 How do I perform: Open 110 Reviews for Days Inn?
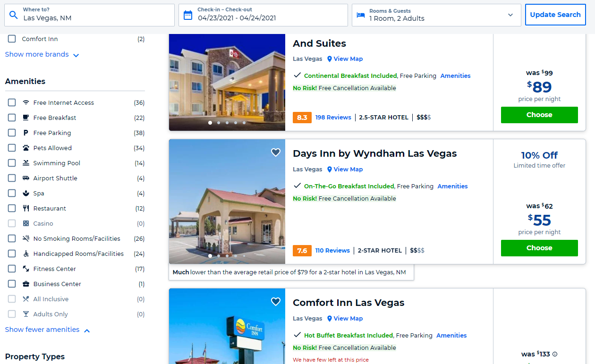(332, 251)
